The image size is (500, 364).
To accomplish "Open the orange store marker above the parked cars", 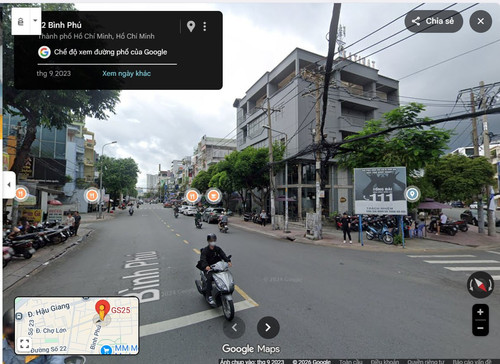I will pos(213,196).
